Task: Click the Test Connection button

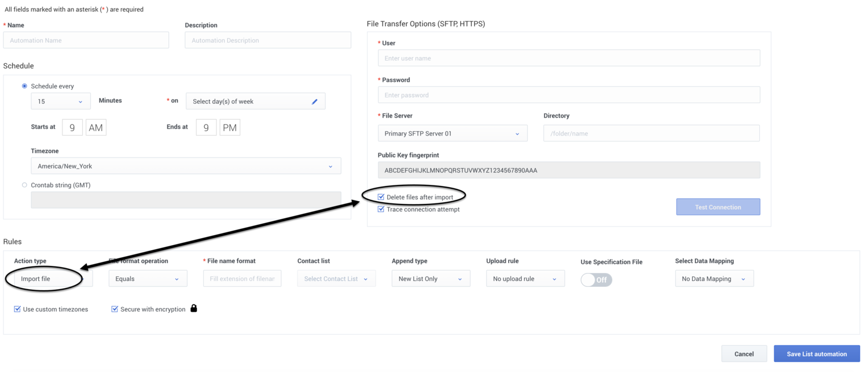Action: (718, 207)
